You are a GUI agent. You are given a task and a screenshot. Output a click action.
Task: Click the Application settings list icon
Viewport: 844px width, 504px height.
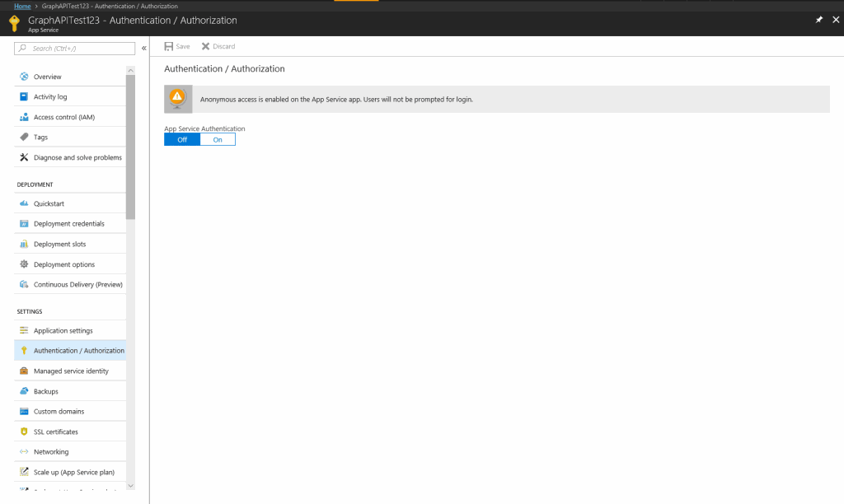[x=24, y=330]
